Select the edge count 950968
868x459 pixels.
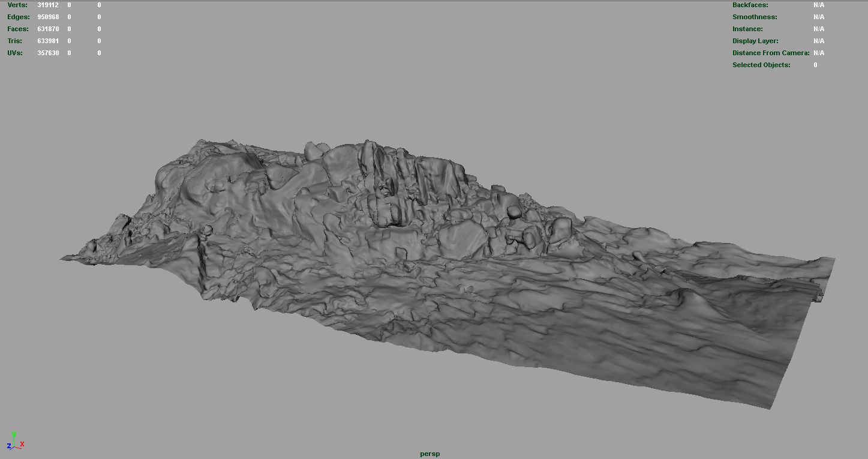pos(48,17)
